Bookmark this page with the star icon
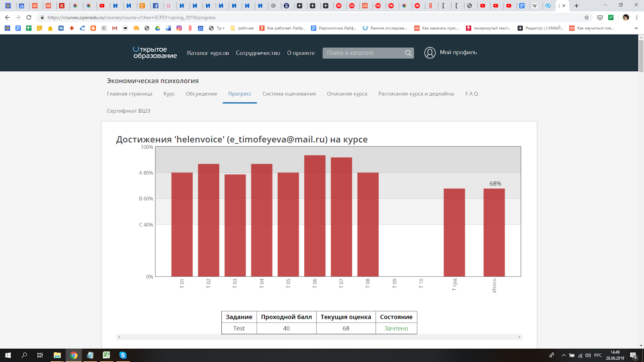Viewport: 644px width, 362px height. pos(586,17)
